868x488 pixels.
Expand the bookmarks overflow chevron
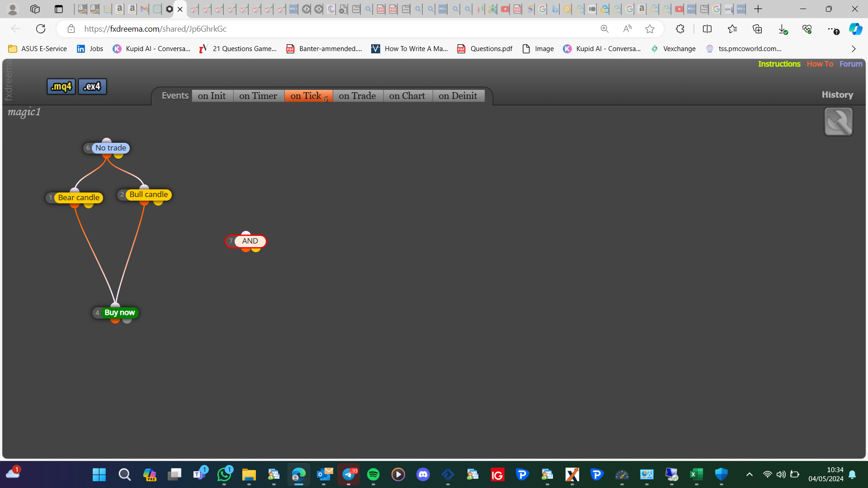[854, 49]
